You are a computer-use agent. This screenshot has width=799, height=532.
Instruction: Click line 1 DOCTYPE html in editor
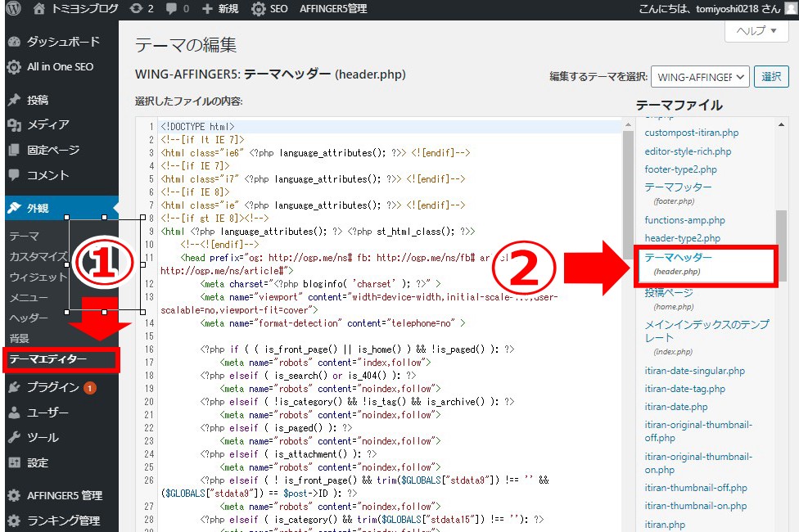198,126
